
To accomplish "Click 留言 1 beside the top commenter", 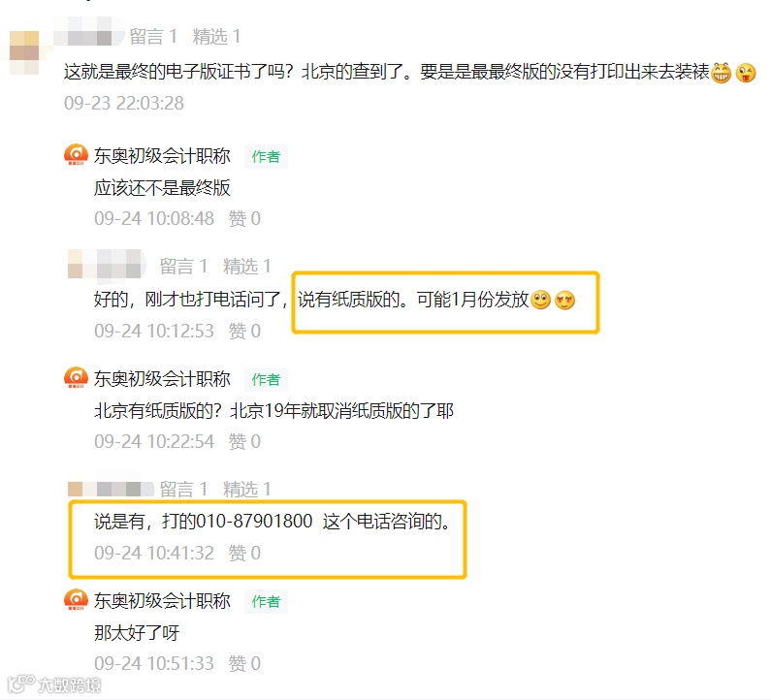I will tap(153, 37).
